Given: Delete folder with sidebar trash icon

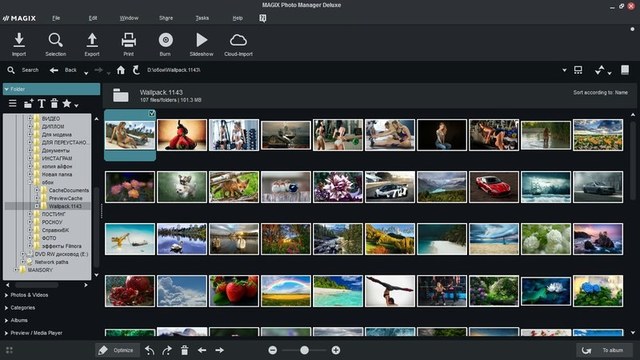Looking at the screenshot, I should click(x=54, y=103).
